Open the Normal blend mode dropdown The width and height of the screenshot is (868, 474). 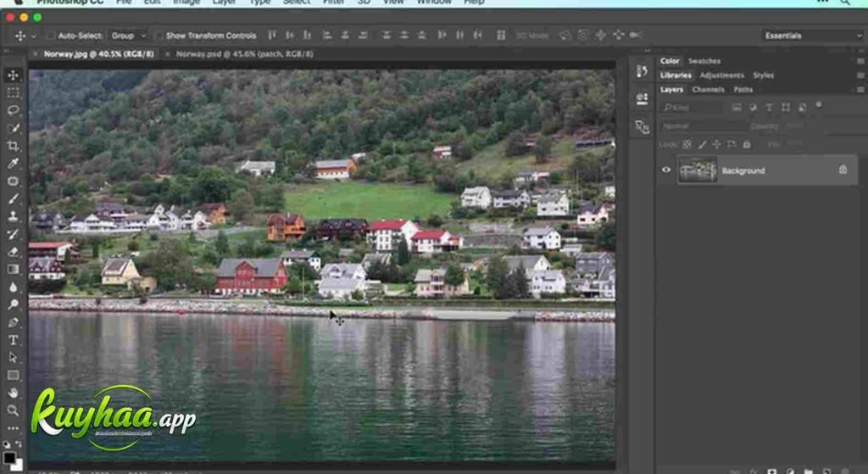click(x=702, y=126)
